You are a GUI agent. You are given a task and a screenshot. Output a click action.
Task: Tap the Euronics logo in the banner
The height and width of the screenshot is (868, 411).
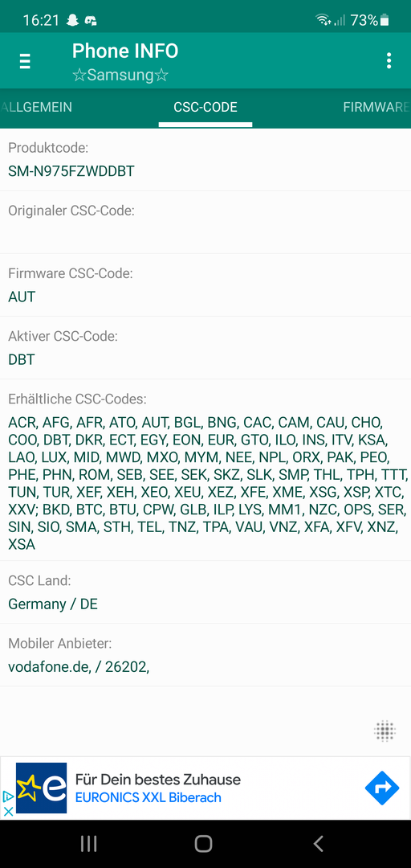point(42,788)
